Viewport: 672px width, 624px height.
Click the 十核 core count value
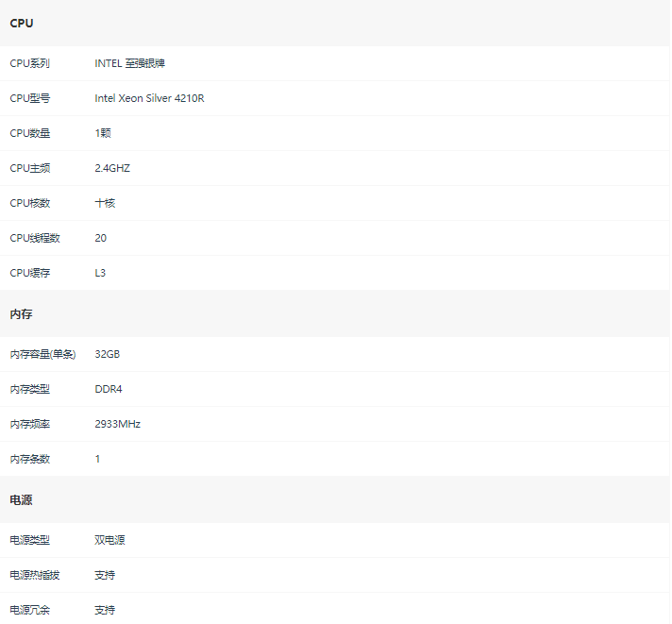coord(105,203)
